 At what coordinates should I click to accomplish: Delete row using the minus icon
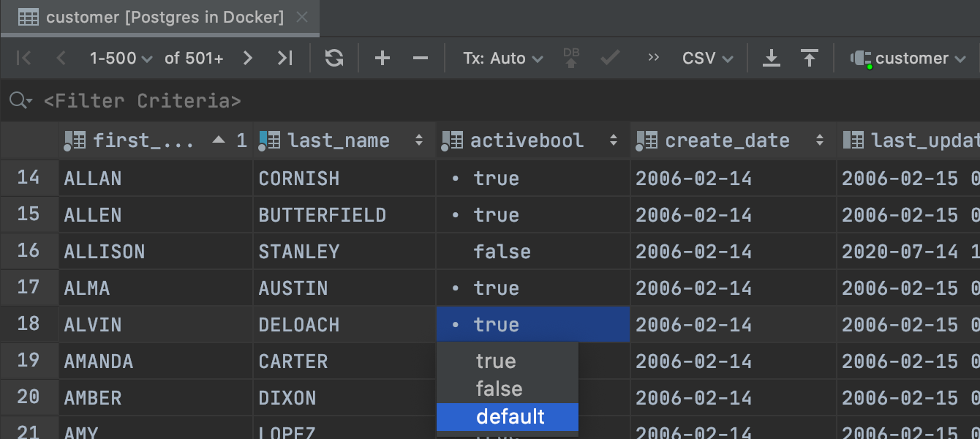(421, 59)
